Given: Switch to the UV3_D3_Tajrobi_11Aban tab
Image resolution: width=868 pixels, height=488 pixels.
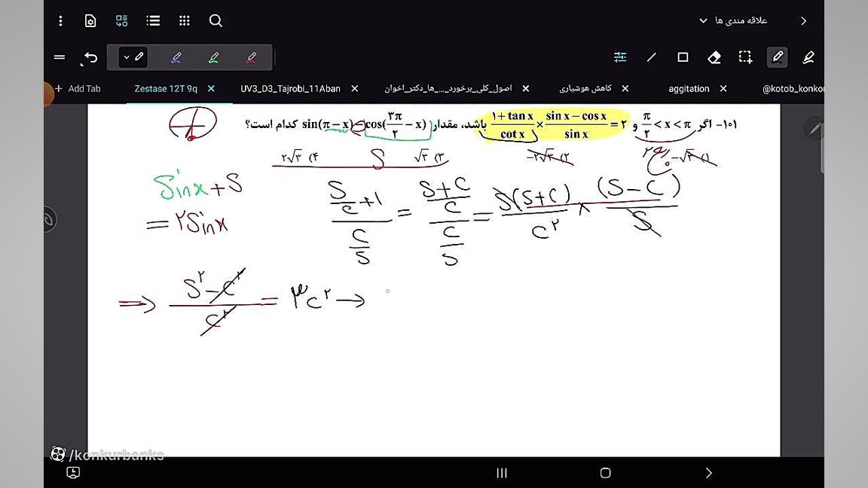Looking at the screenshot, I should (x=290, y=89).
